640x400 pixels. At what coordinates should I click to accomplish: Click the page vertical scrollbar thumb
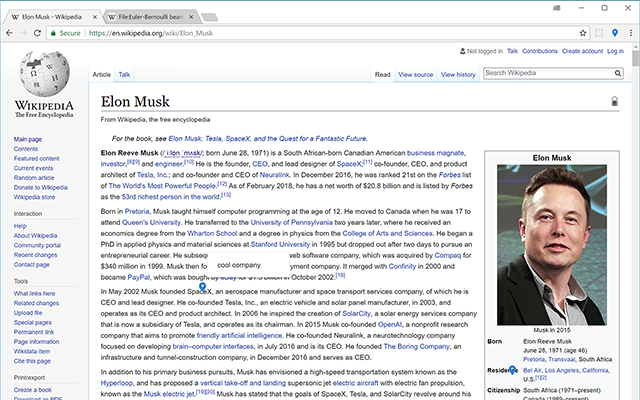pos(636,56)
